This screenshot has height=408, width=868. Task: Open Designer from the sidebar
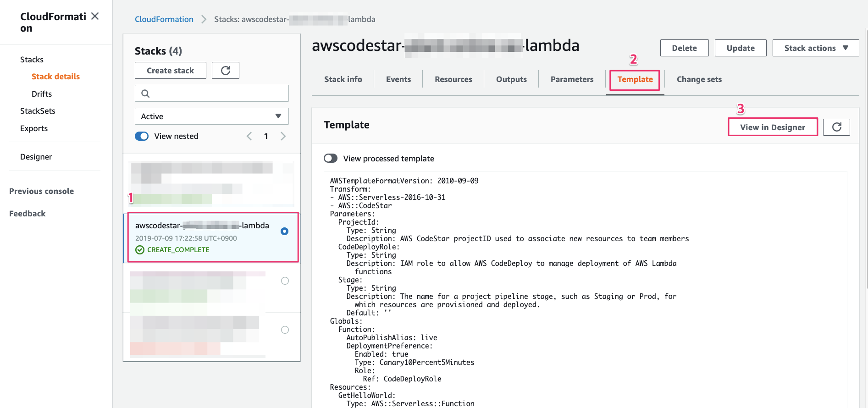pyautogui.click(x=36, y=157)
